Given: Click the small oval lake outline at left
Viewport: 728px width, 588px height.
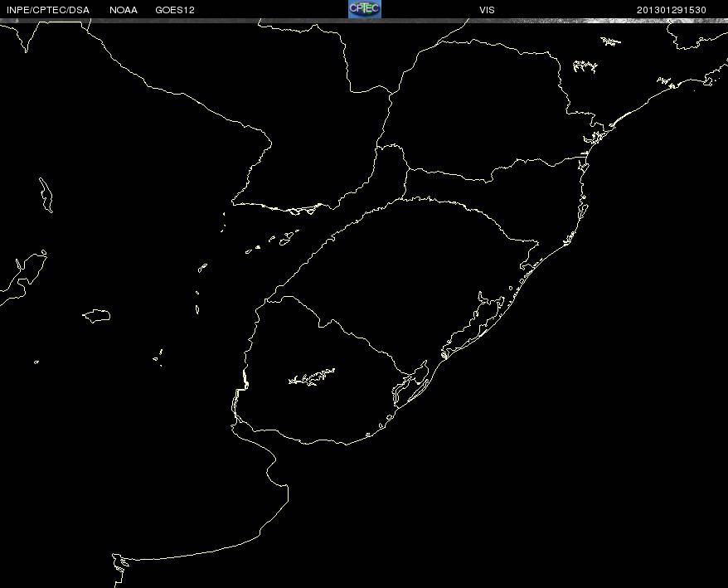Looking at the screenshot, I should [x=97, y=315].
